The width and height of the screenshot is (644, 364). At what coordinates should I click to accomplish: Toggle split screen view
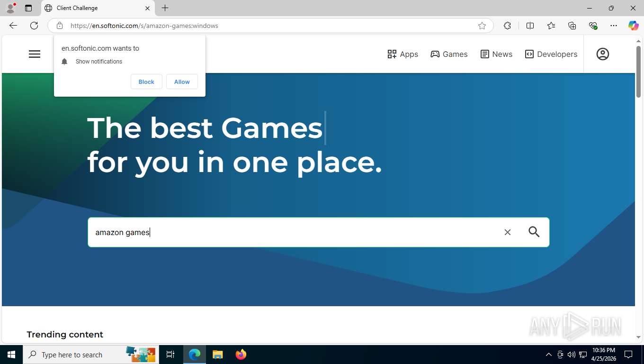pos(530,26)
